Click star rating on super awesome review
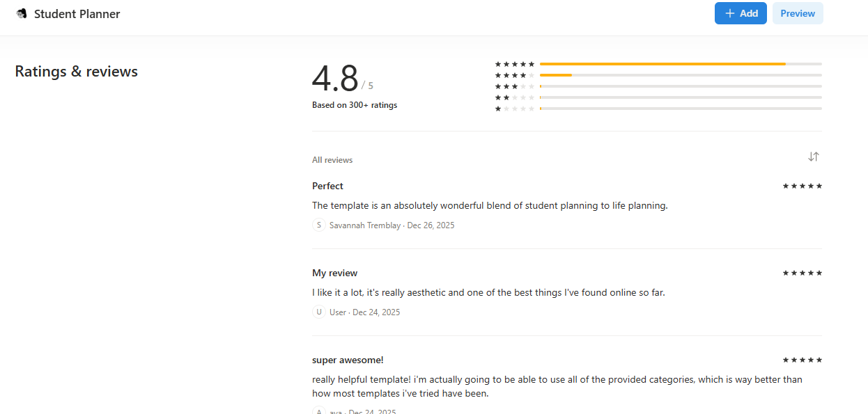The height and width of the screenshot is (414, 868). [802, 360]
